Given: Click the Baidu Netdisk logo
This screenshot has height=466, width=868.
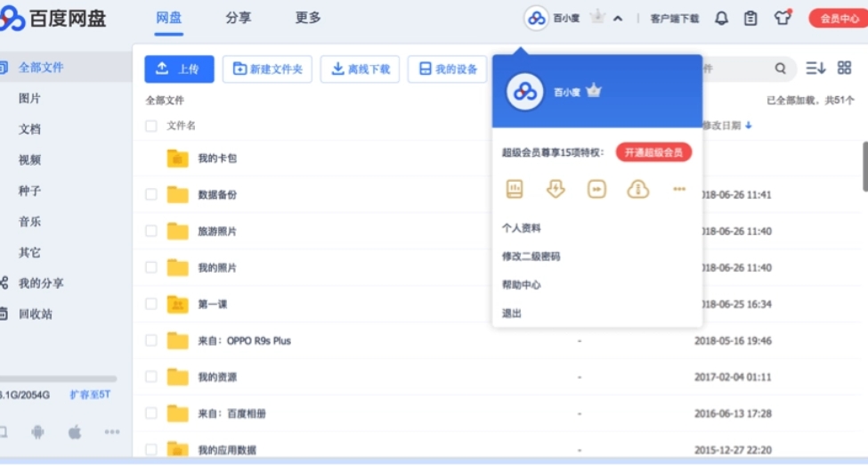Looking at the screenshot, I should point(53,19).
